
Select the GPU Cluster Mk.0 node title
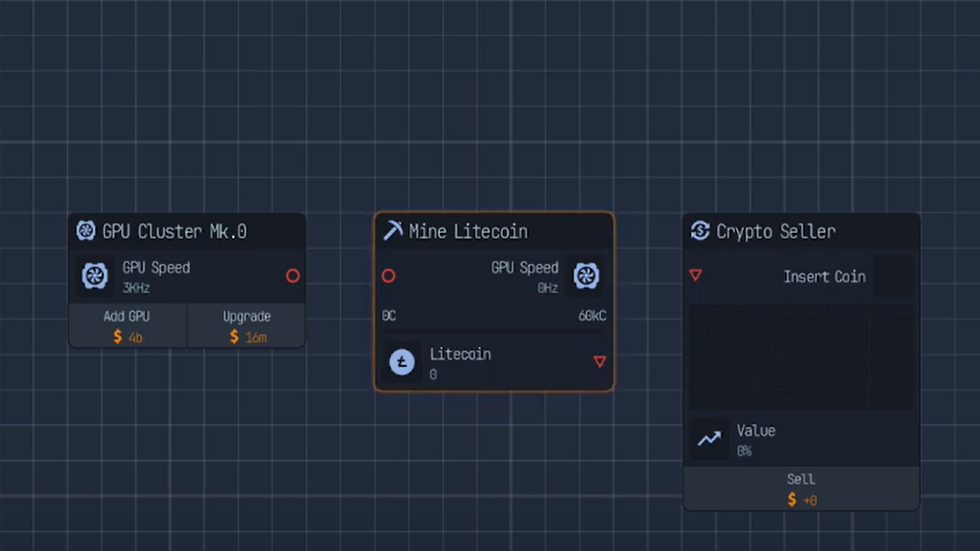(x=174, y=231)
